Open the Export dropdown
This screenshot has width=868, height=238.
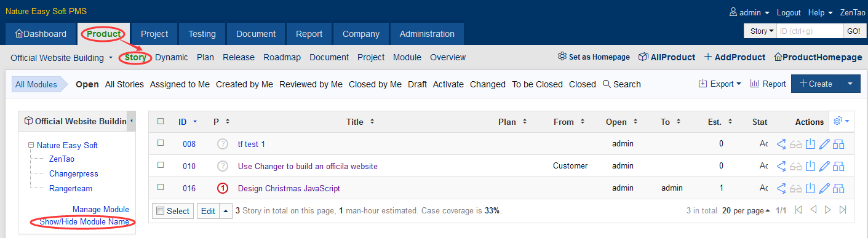click(720, 84)
